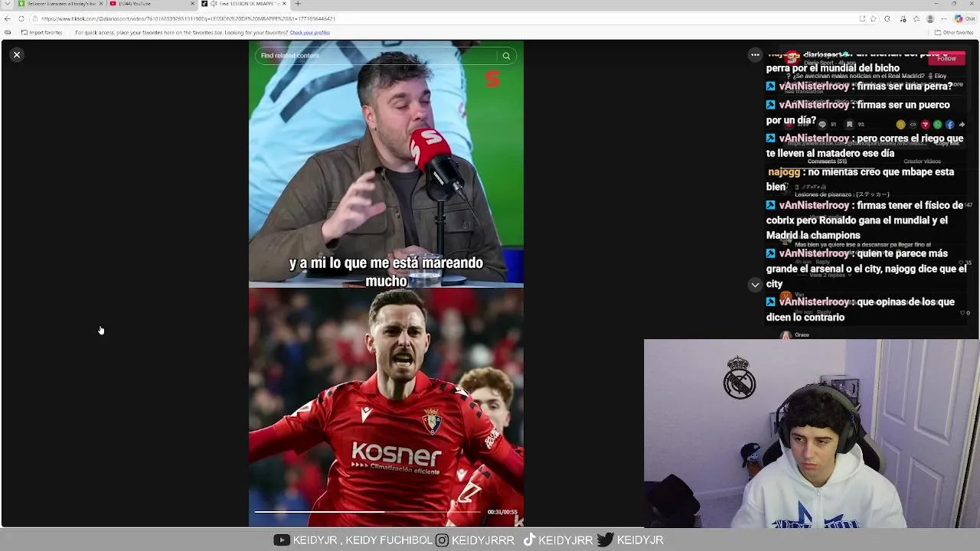This screenshot has width=980, height=551.
Task: Open more share options arrow icon
Action: click(x=962, y=125)
